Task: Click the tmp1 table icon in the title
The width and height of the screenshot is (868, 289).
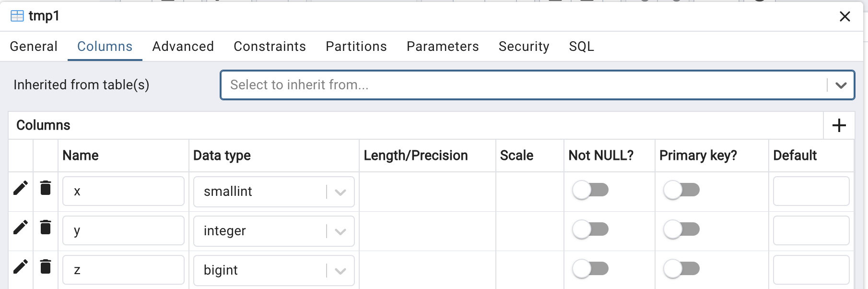Action: click(x=17, y=16)
